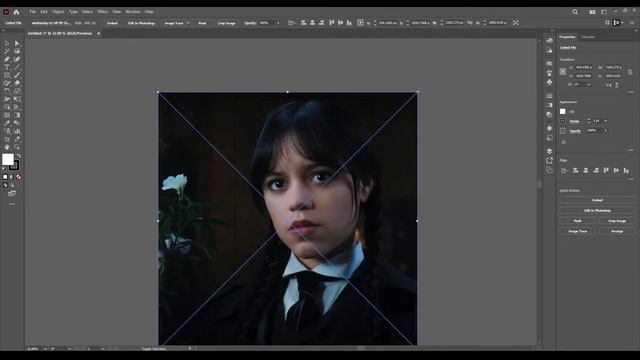Open the Symbols panel icon
The height and width of the screenshot is (360, 640).
[549, 82]
